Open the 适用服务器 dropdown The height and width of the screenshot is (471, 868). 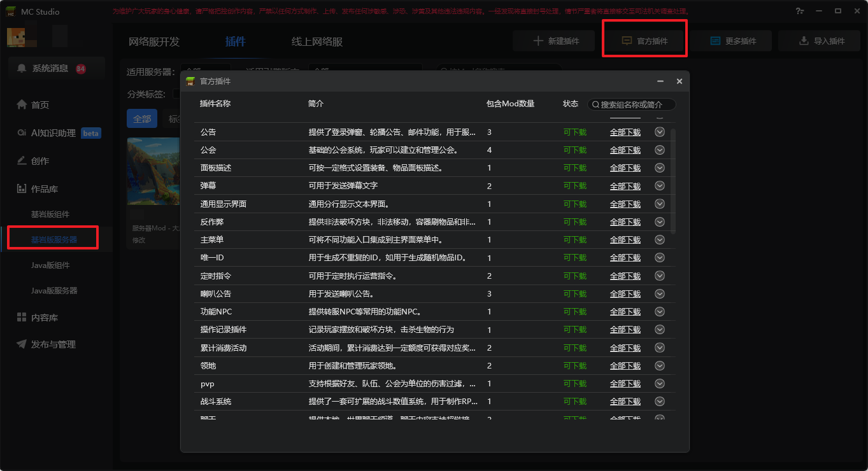[205, 72]
